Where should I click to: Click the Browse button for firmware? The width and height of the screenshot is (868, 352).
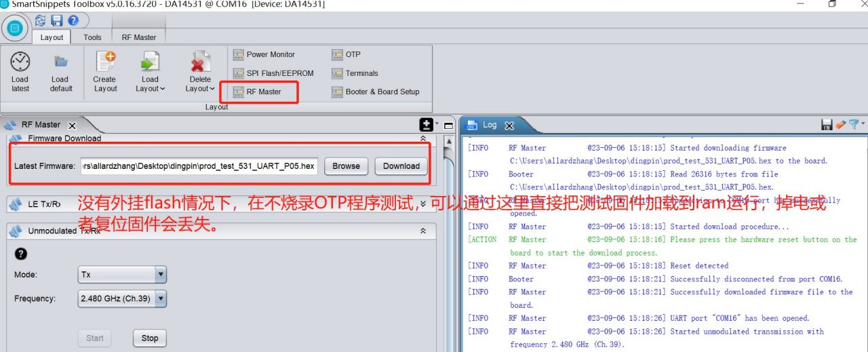click(x=346, y=166)
